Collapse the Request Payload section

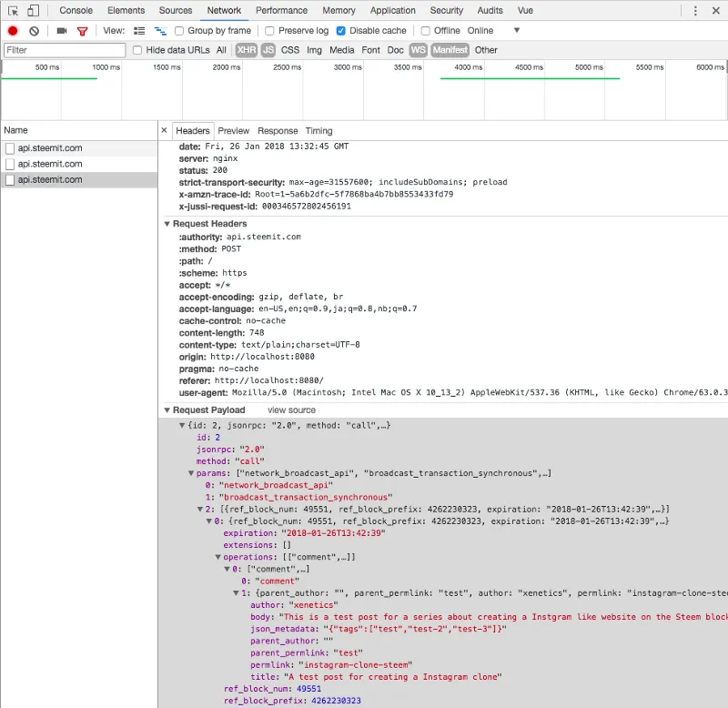point(167,410)
